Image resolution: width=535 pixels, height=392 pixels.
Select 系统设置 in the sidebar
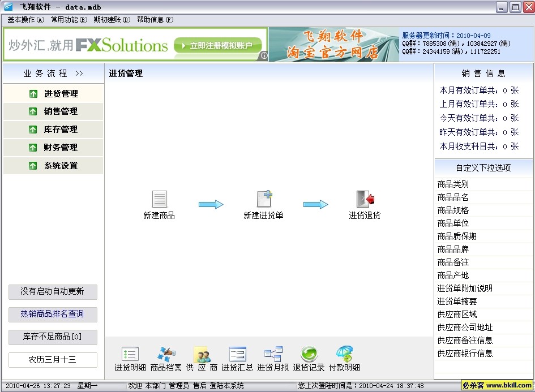(x=53, y=166)
